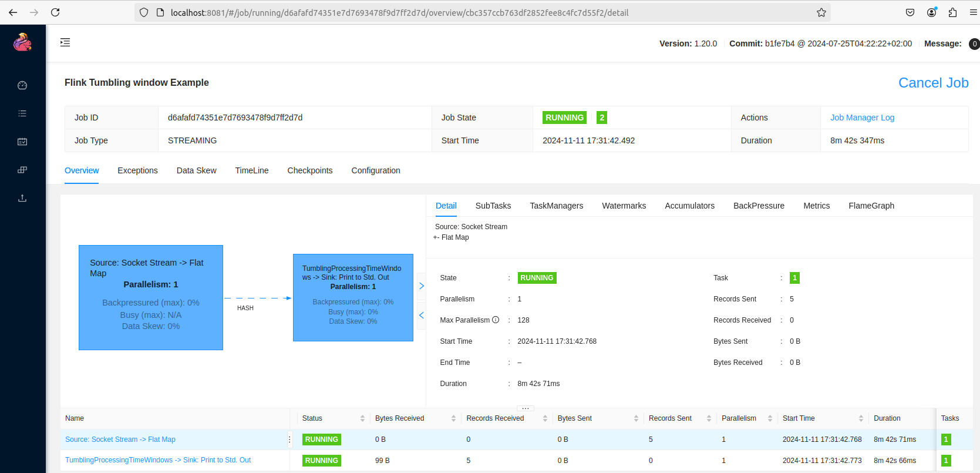
Task: Sort table by Parallelism column
Action: coord(770,418)
